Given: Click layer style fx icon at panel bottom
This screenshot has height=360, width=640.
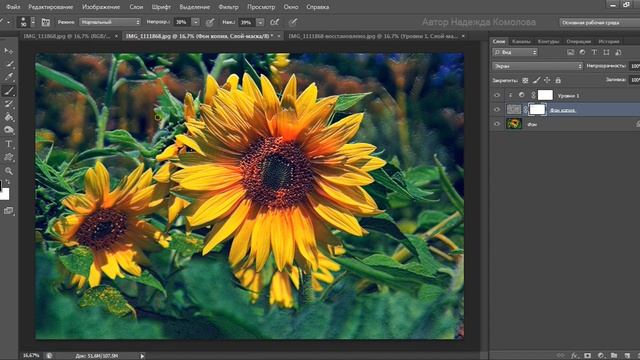Looking at the screenshot, I should coord(575,356).
